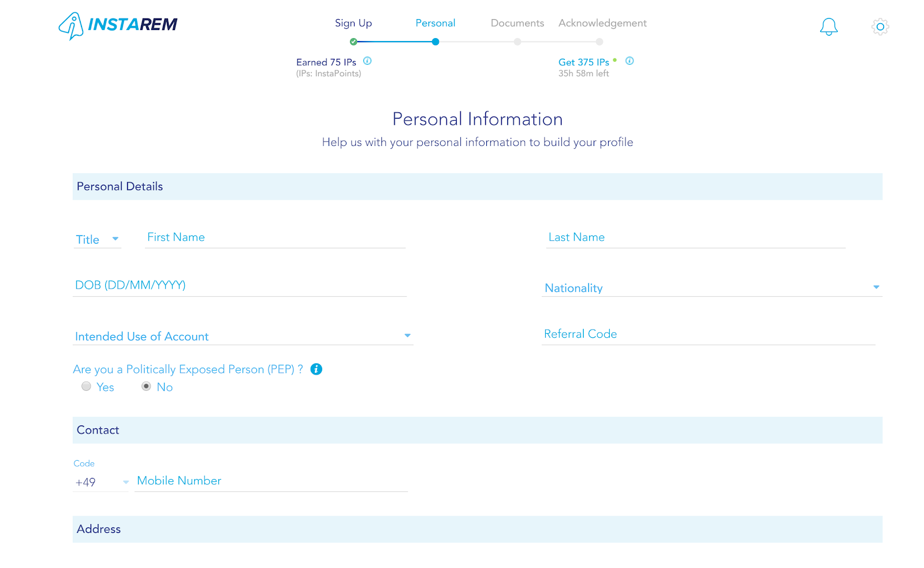The height and width of the screenshot is (568, 924).
Task: Click info icon next to Get 375 IPs
Action: (x=629, y=61)
